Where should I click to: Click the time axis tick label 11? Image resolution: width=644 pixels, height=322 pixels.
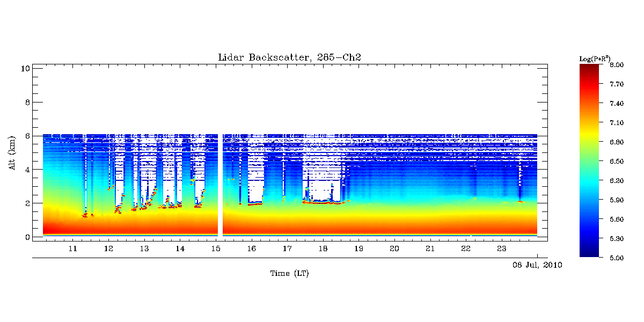(73, 249)
